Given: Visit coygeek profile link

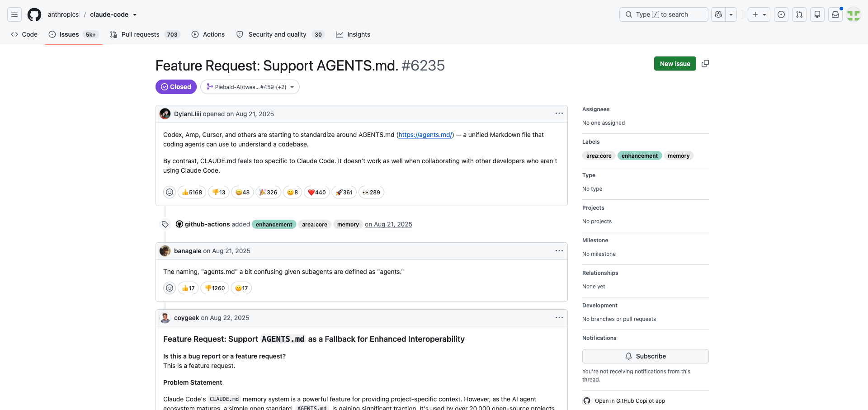Looking at the screenshot, I should point(186,318).
